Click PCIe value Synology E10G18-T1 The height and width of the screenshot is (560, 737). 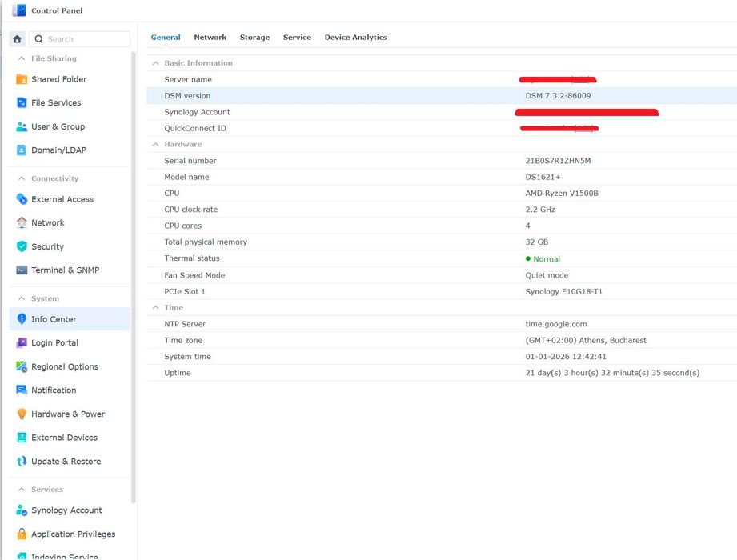point(563,291)
